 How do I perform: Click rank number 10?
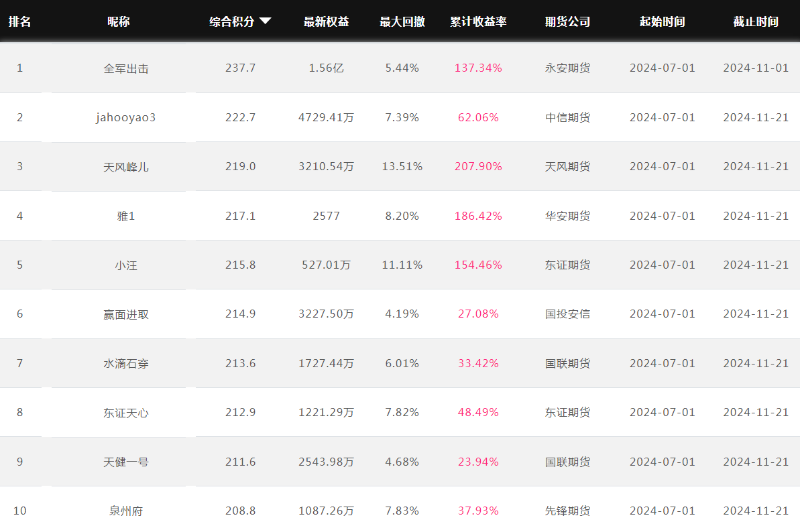point(20,511)
